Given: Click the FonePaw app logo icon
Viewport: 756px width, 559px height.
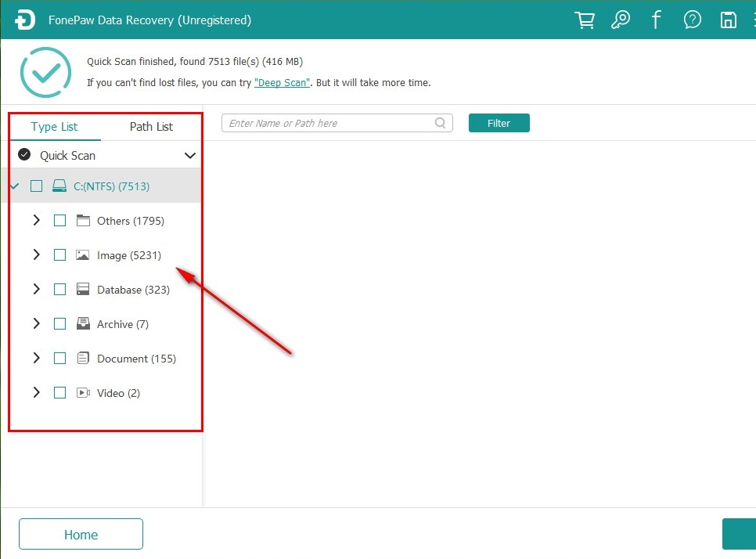Looking at the screenshot, I should [24, 20].
